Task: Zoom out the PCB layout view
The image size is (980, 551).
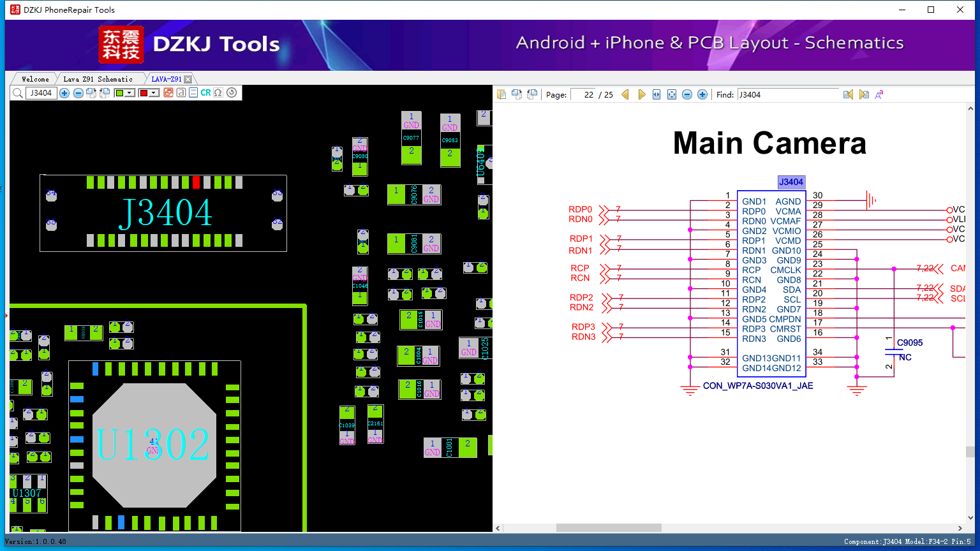Action: (78, 93)
